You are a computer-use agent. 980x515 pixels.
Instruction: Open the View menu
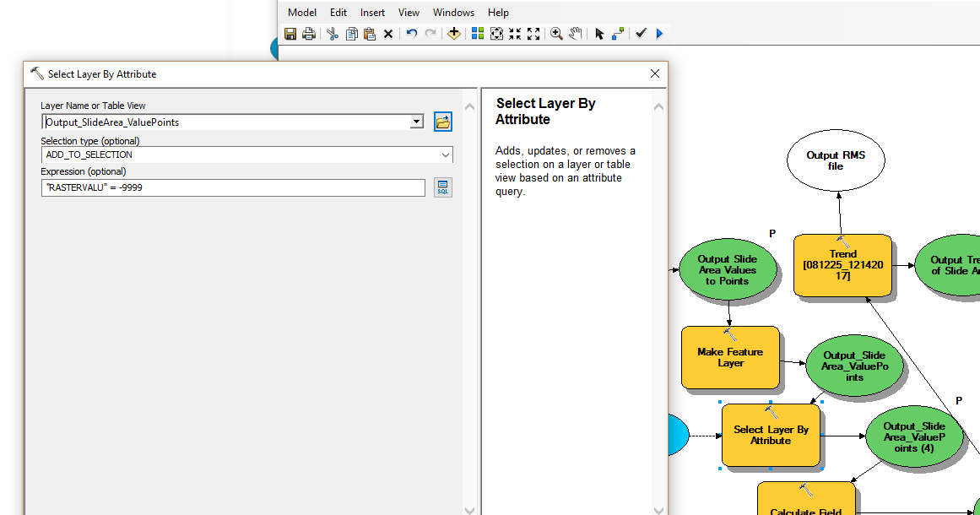tap(409, 13)
